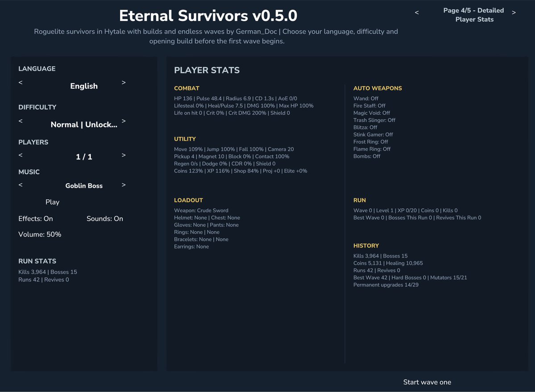Click Flame Ring: Off
Viewport: 535px width, 392px height.
(372, 149)
